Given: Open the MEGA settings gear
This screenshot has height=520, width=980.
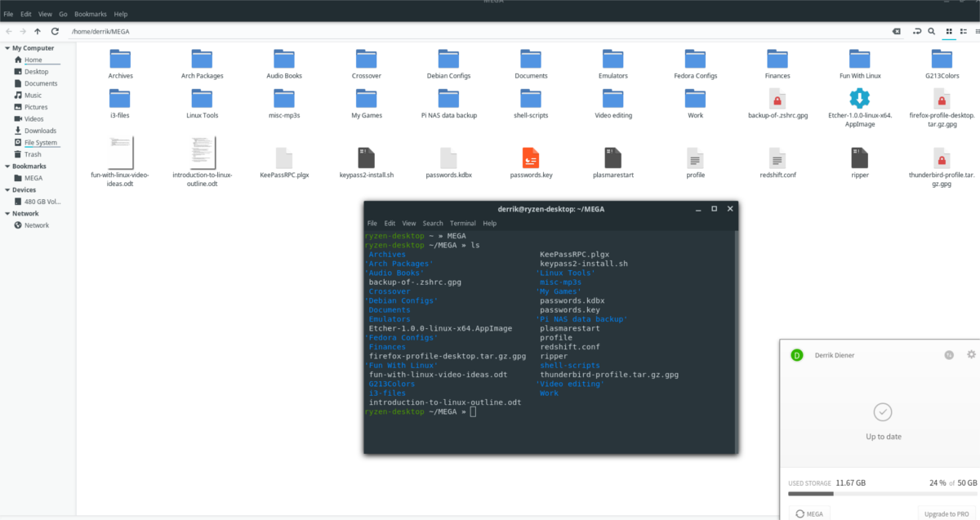Looking at the screenshot, I should [970, 354].
